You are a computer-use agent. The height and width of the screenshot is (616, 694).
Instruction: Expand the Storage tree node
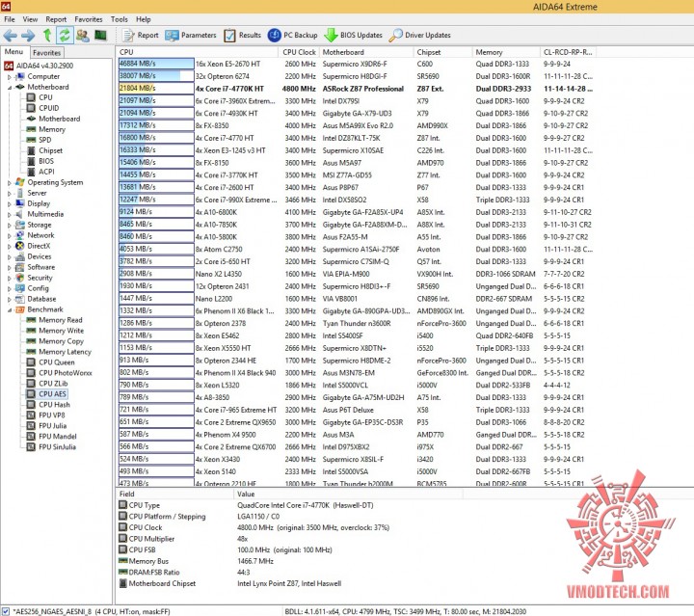[10, 225]
